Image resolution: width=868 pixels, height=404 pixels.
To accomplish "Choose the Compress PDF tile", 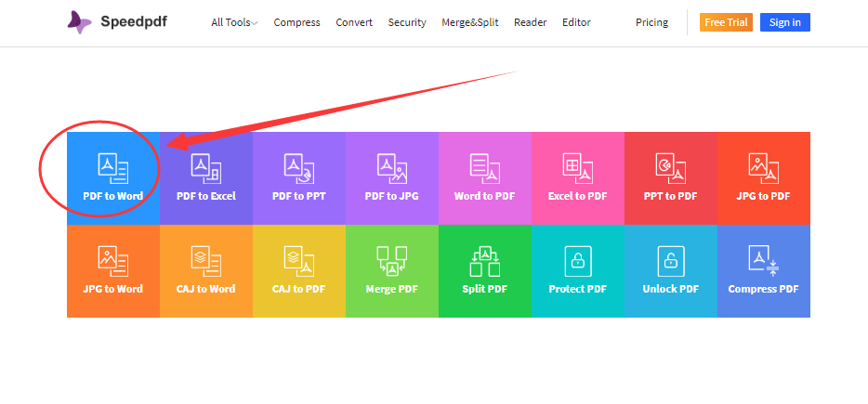I will tap(764, 271).
